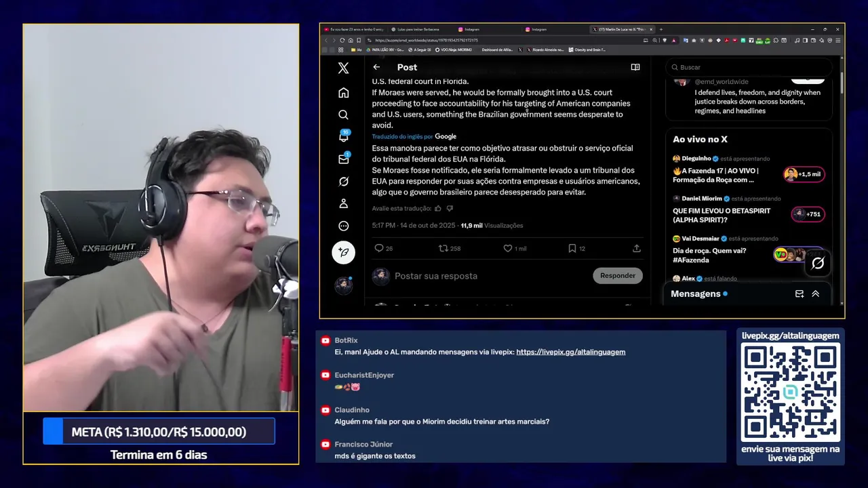Image resolution: width=868 pixels, height=488 pixels.
Task: Click the +1,5 mil listeners badge
Action: click(804, 174)
